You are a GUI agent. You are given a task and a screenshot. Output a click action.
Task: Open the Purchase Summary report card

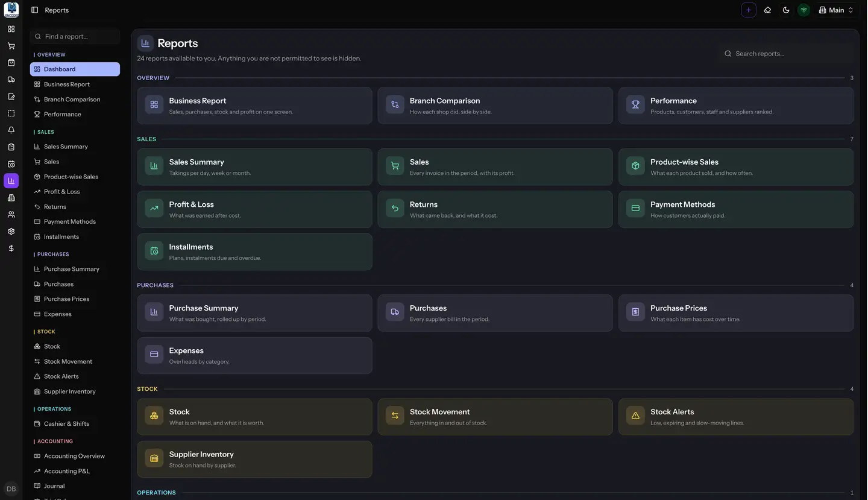click(x=254, y=313)
